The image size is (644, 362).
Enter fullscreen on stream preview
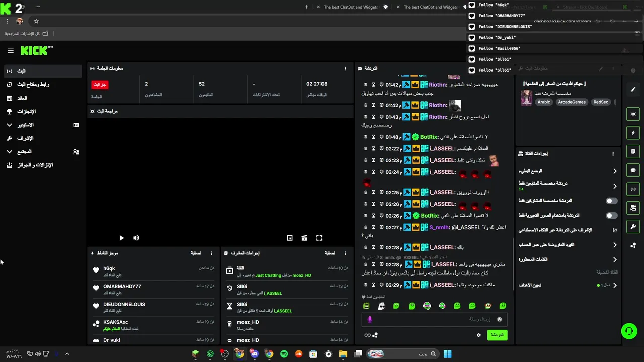319,238
